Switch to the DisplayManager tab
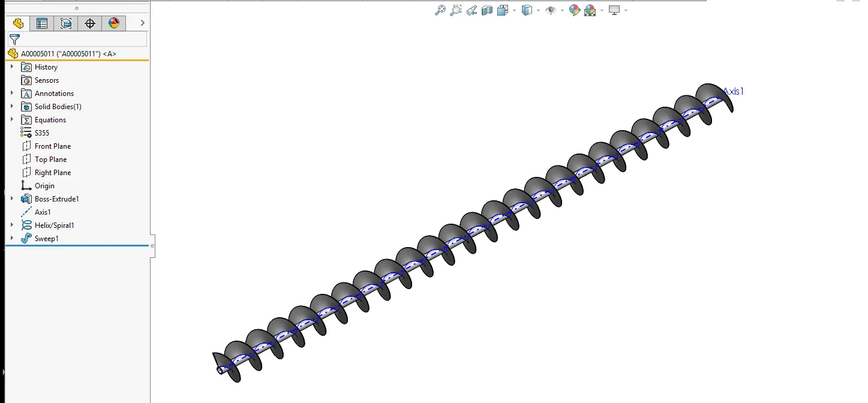868x403 pixels. point(114,23)
